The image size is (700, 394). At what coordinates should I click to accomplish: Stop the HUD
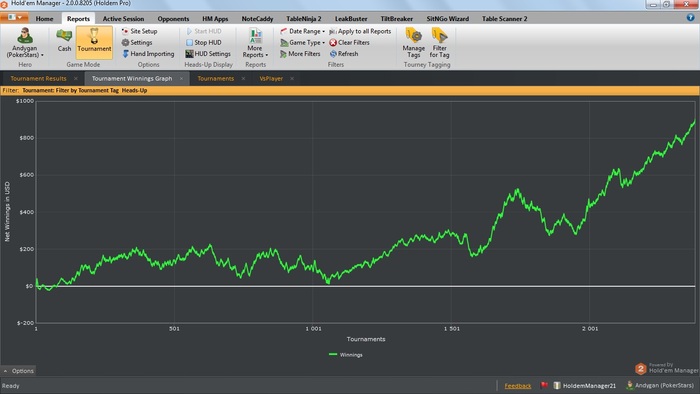tap(204, 42)
